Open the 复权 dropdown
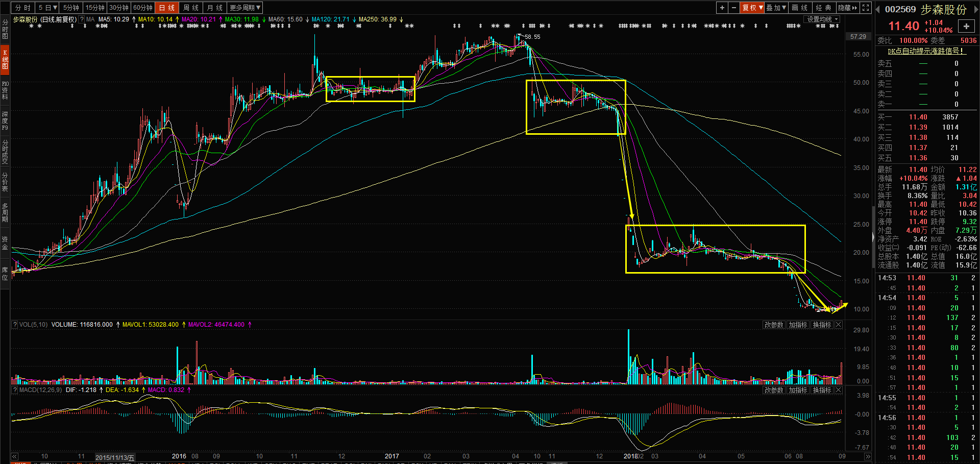 click(752, 8)
